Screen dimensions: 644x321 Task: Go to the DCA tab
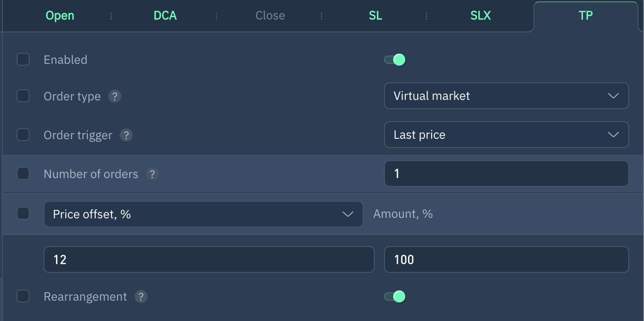coord(165,16)
